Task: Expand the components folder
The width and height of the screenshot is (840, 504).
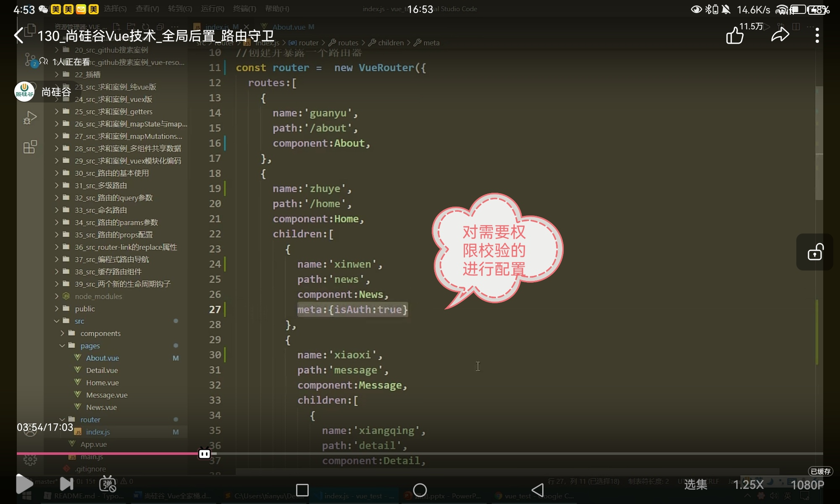Action: coord(100,333)
